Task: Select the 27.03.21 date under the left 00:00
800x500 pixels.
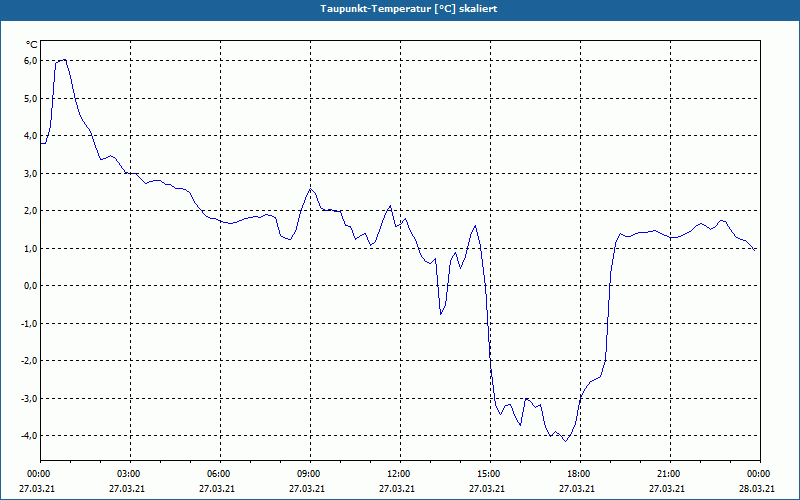Action: pyautogui.click(x=37, y=488)
